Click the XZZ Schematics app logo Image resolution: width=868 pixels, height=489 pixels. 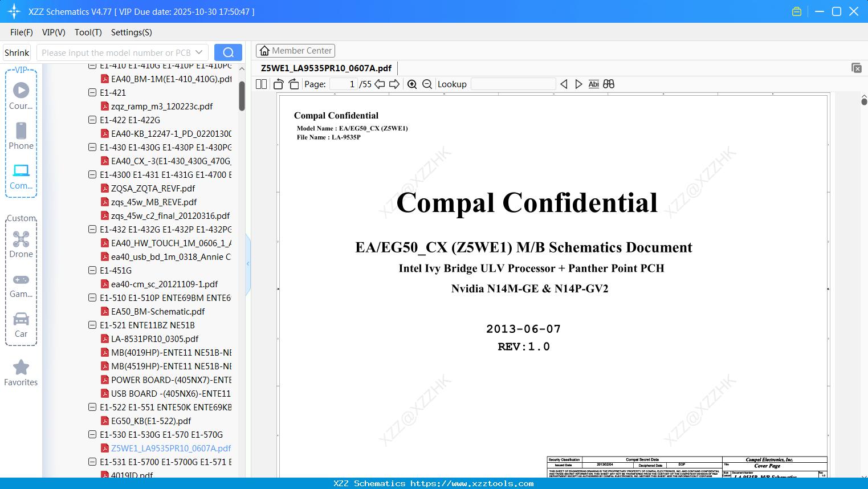point(14,11)
